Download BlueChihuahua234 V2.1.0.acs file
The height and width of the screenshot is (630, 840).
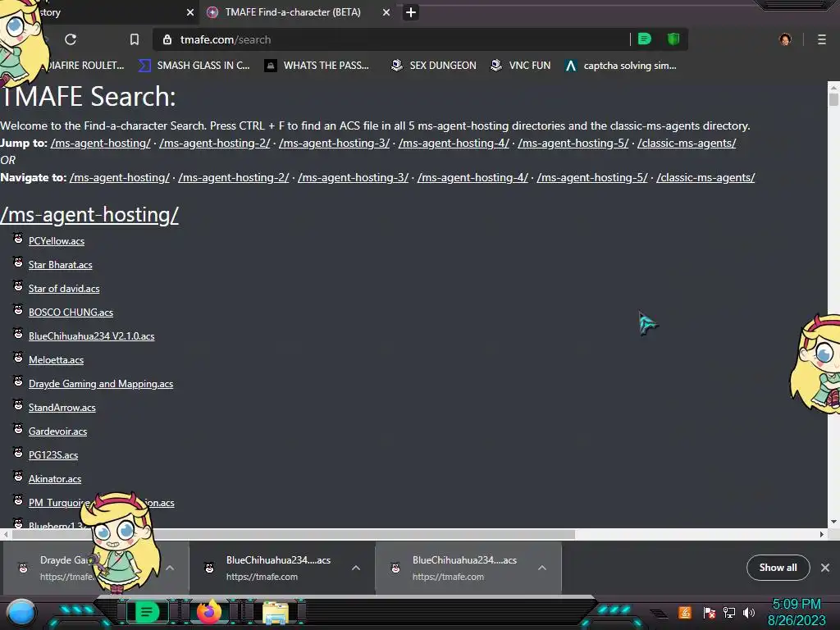(92, 336)
